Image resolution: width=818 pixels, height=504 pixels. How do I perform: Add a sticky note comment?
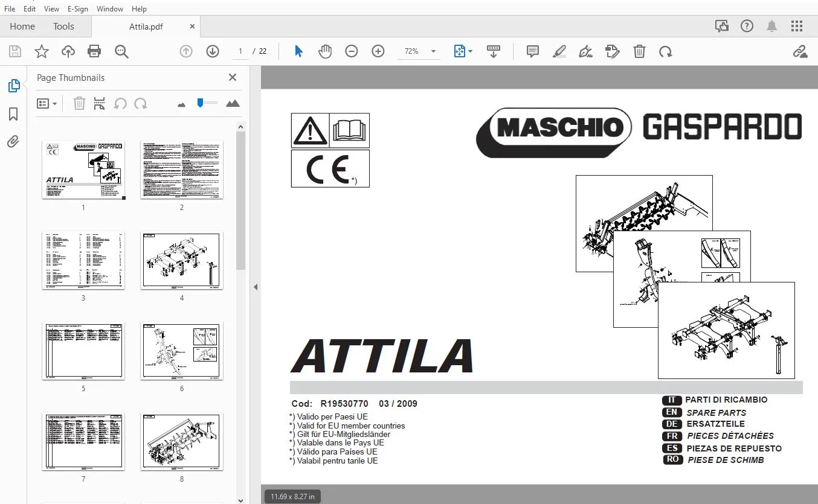[x=533, y=51]
